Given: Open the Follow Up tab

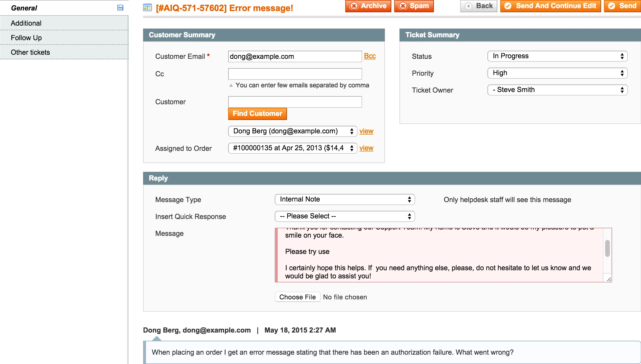Looking at the screenshot, I should 26,38.
